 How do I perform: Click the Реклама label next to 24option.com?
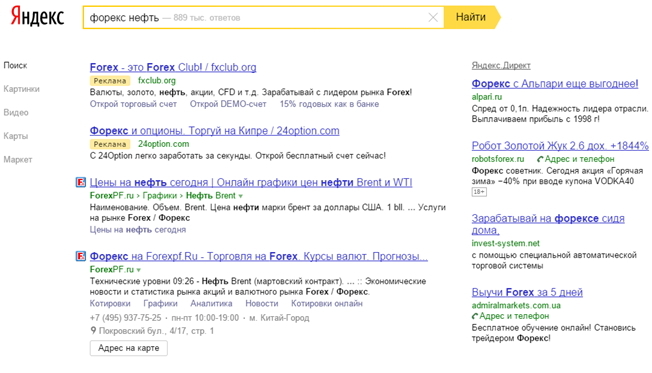click(x=110, y=144)
